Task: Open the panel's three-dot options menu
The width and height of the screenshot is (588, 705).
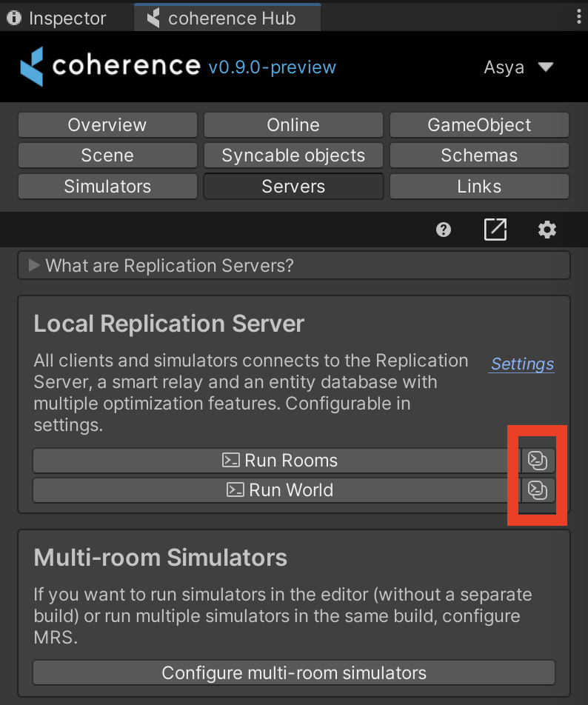Action: pyautogui.click(x=578, y=18)
